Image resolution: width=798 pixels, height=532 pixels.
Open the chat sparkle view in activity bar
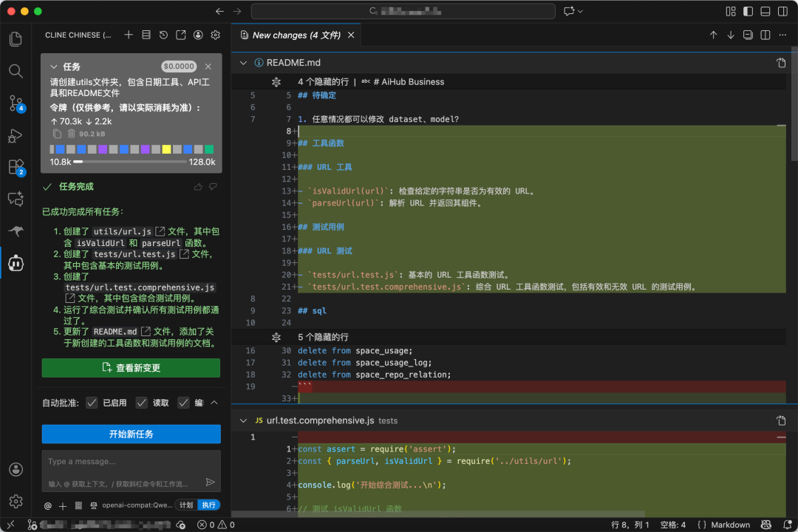pos(16,199)
